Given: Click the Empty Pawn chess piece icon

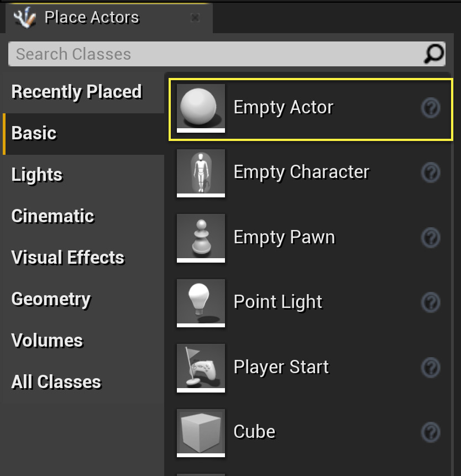Looking at the screenshot, I should coord(201,237).
